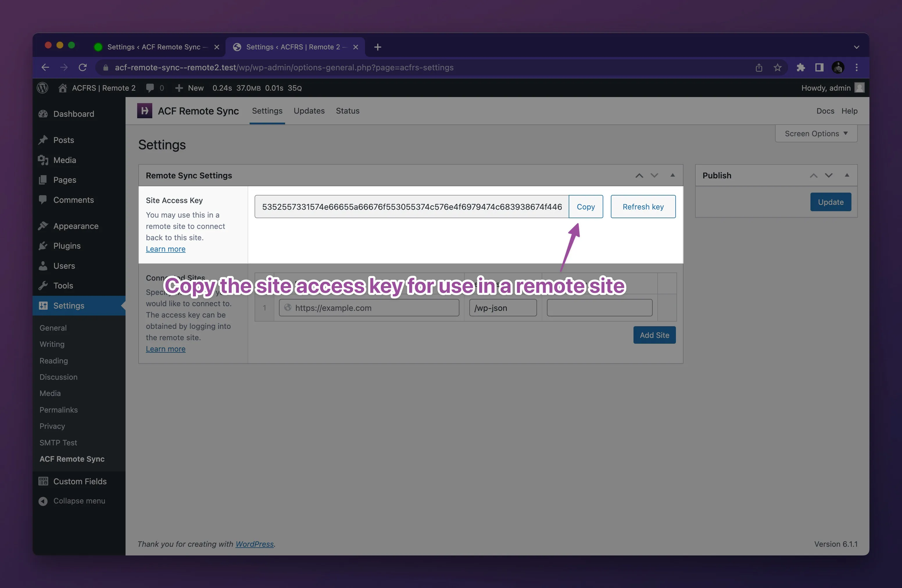Open Tools wrench icon in sidebar
Image resolution: width=902 pixels, height=588 pixels.
click(x=43, y=285)
